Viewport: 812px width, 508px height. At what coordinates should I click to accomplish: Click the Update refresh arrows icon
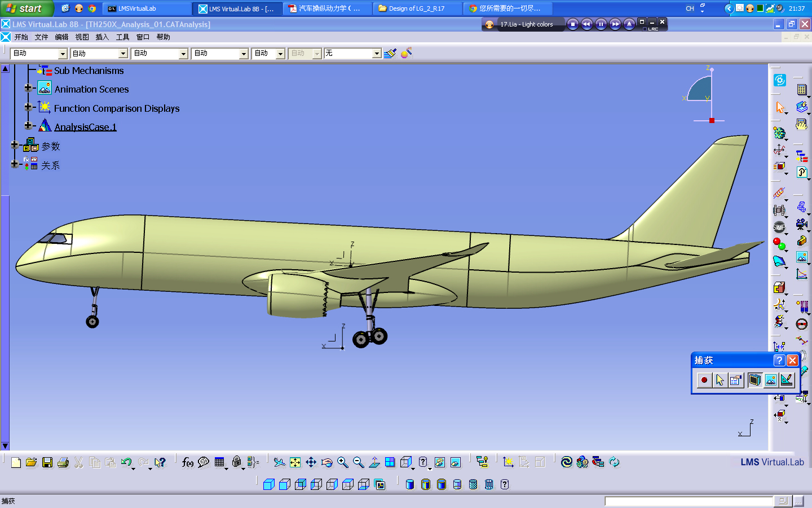tap(614, 462)
